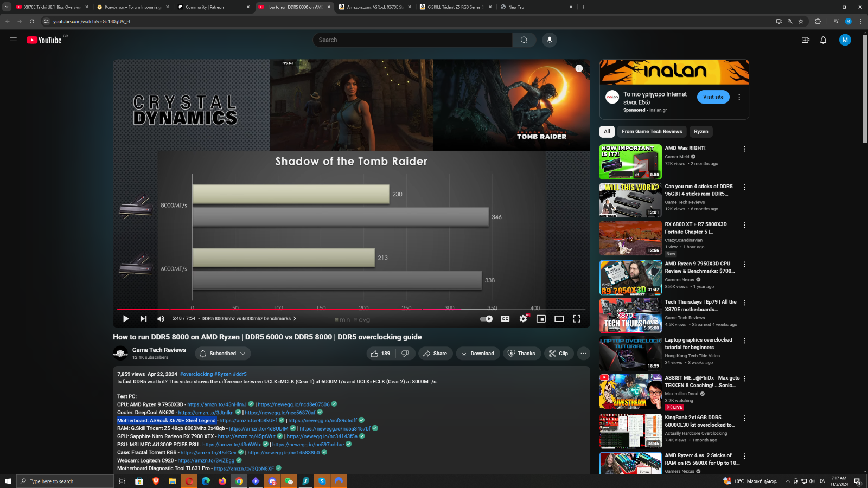The width and height of the screenshot is (868, 488).
Task: Bookmark this page with the star icon
Action: tap(801, 21)
